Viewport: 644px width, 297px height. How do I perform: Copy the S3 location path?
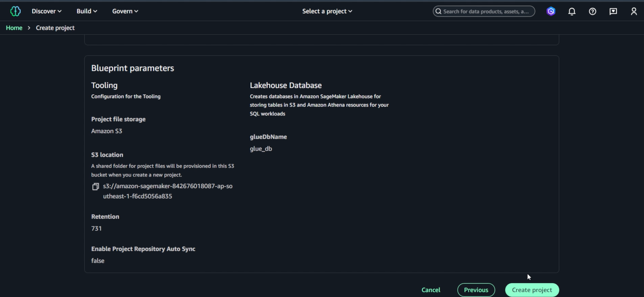coord(95,187)
